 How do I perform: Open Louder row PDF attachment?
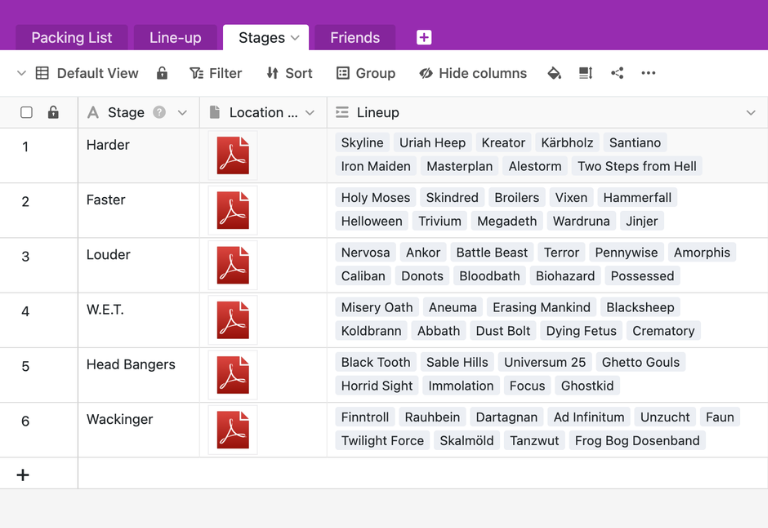(233, 265)
